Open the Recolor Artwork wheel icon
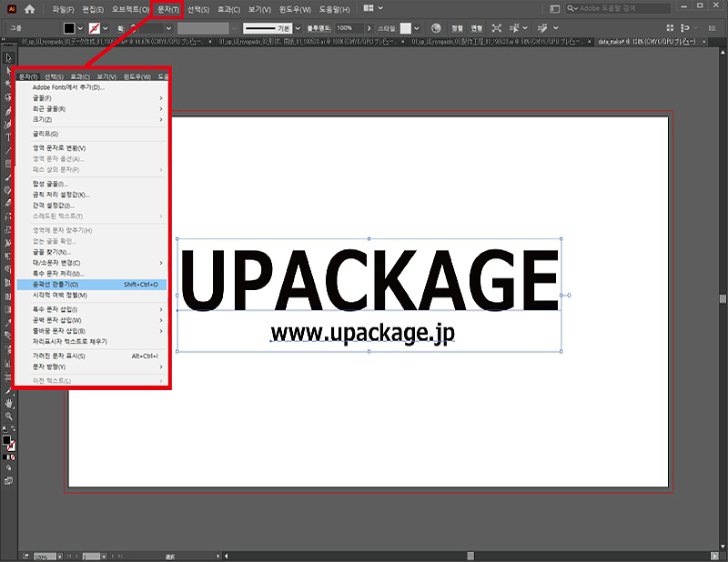 pyautogui.click(x=436, y=28)
